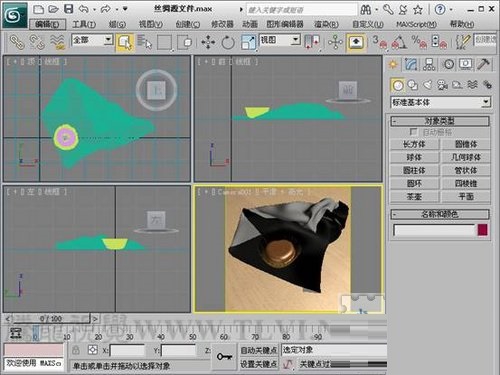Click the 茶壶 teapot button
This screenshot has height=375, width=500.
pyautogui.click(x=415, y=197)
